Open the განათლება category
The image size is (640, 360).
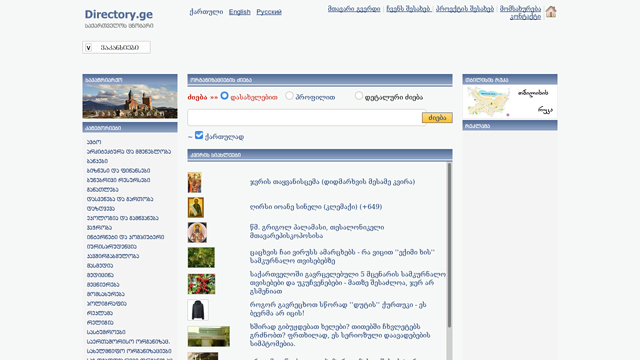click(x=102, y=190)
